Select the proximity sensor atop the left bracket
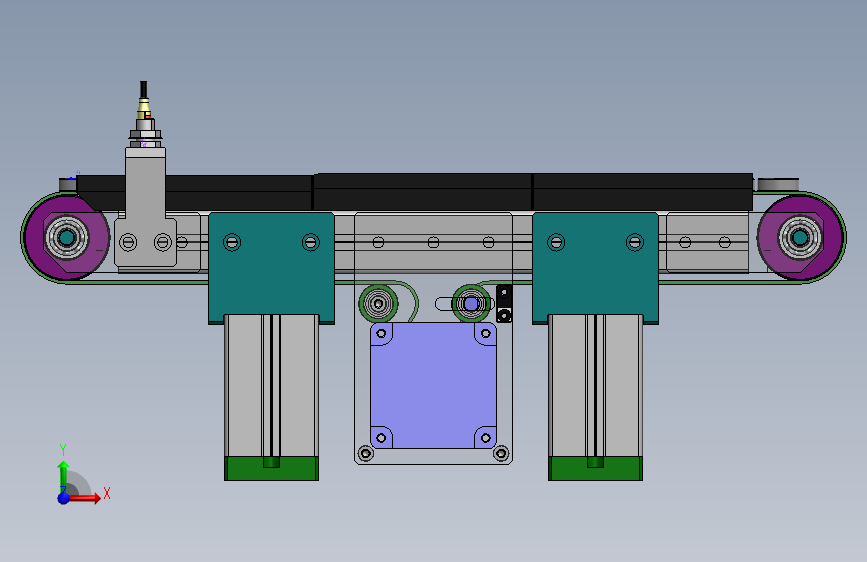Screen dimensions: 867x562 pos(144,115)
